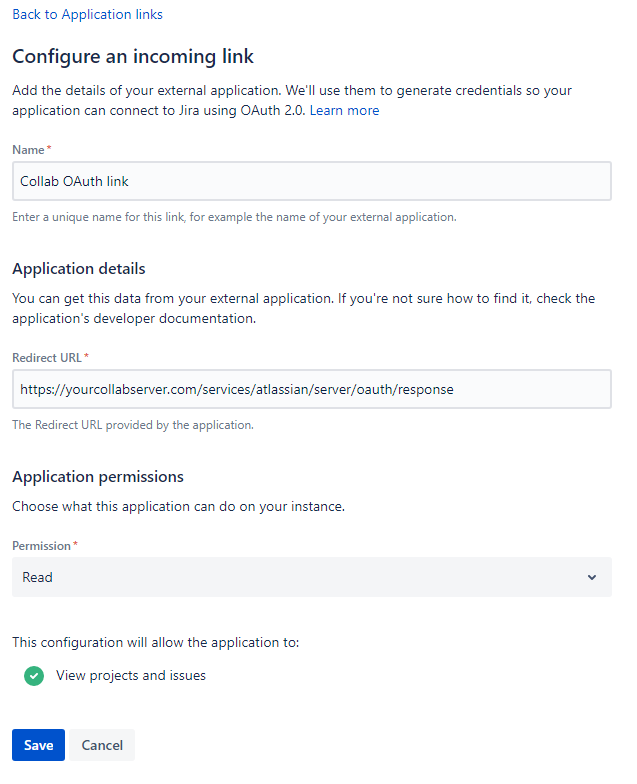Viewport: 637px width, 784px height.
Task: Click the hint text below Redirect URL
Action: point(132,424)
